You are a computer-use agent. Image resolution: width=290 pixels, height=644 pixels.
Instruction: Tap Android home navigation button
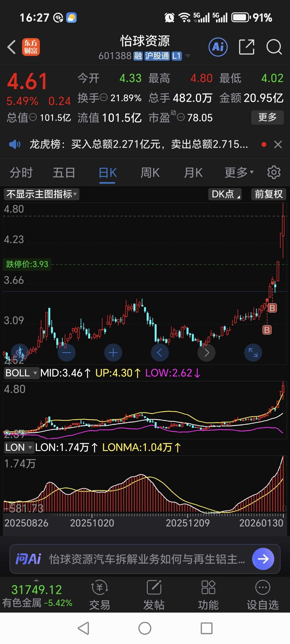(x=145, y=628)
